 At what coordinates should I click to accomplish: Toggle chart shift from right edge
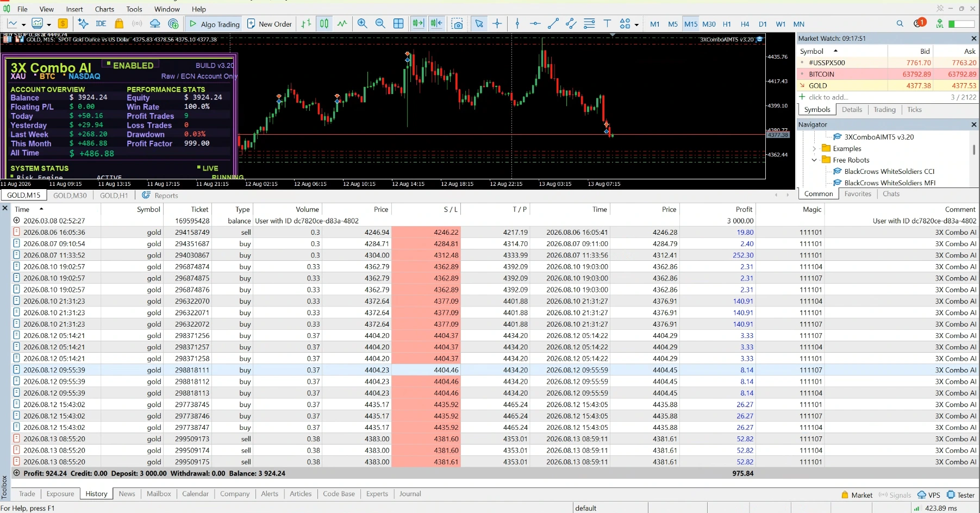(x=436, y=23)
